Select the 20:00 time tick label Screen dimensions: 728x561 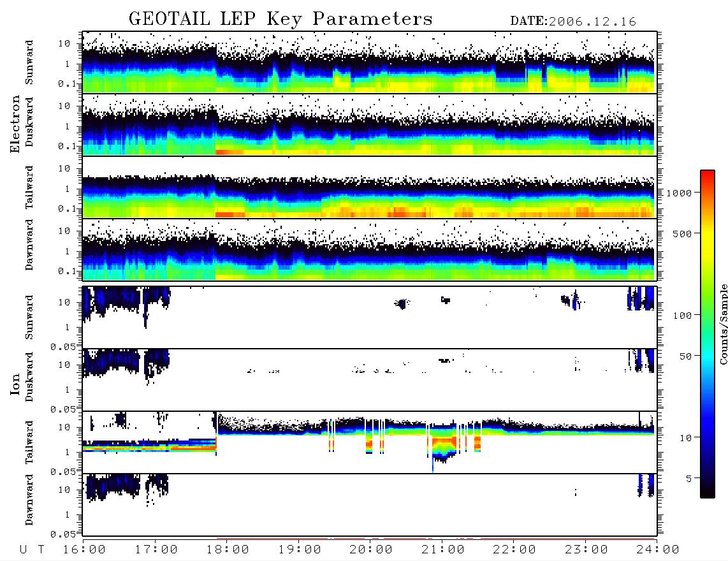(x=372, y=550)
